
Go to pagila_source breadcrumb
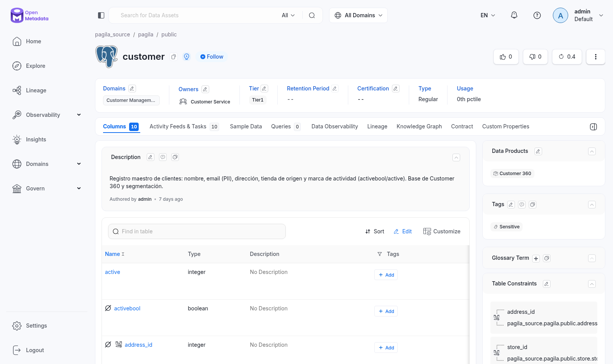point(113,34)
